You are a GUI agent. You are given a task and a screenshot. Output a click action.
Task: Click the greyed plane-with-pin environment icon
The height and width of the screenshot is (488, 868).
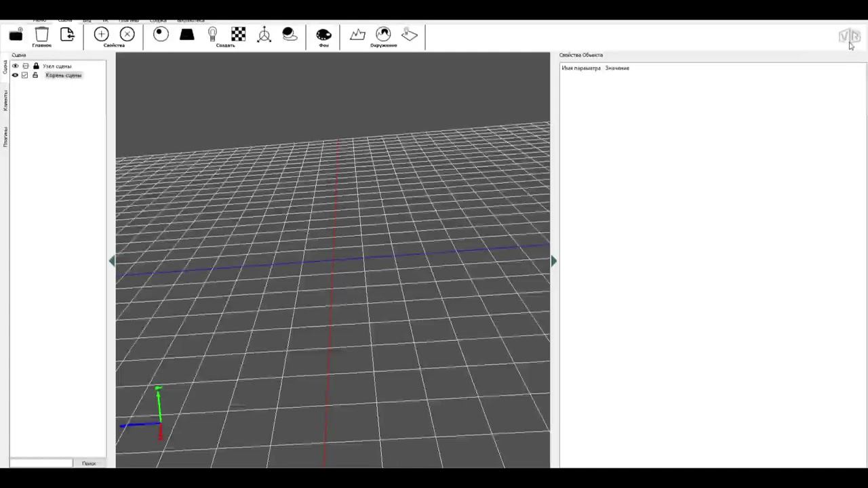click(x=410, y=35)
